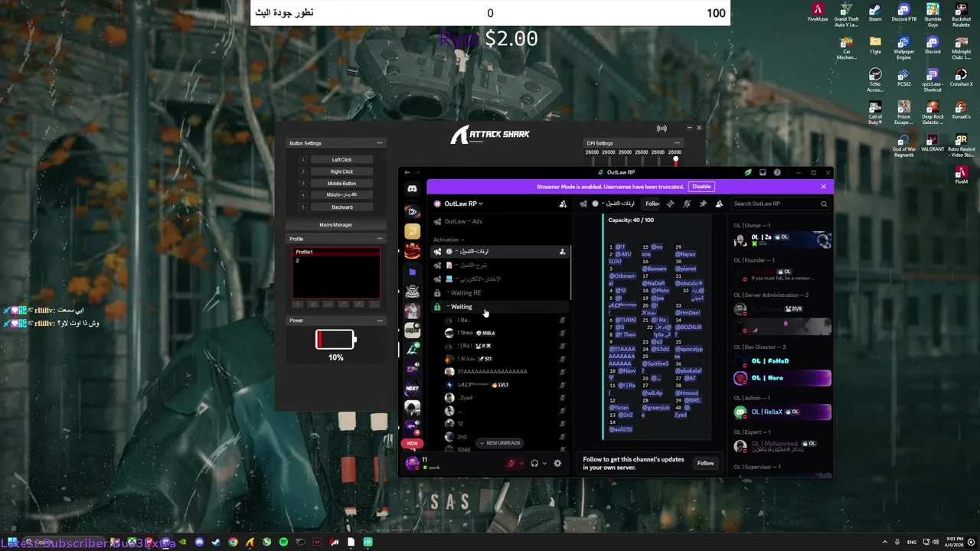Open Discord user settings gear
980x551 pixels.
[x=557, y=463]
